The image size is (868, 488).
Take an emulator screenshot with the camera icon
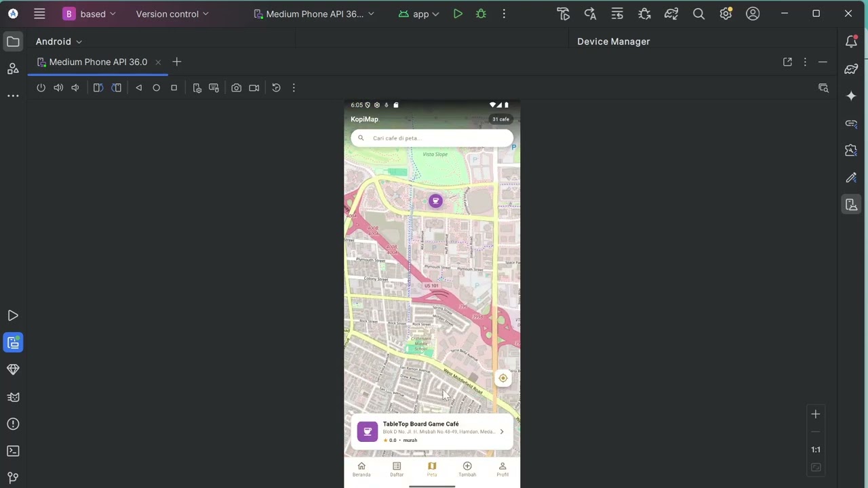(236, 87)
